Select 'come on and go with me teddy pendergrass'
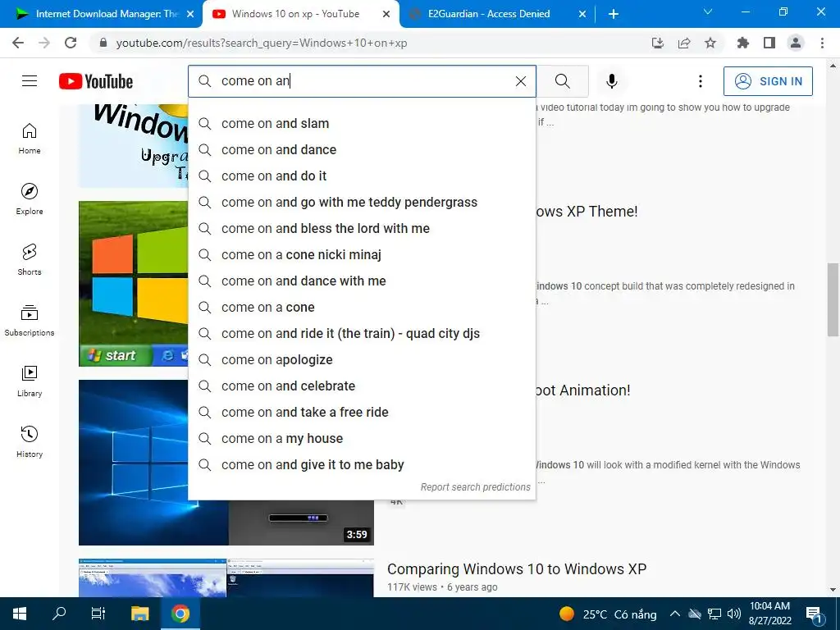Viewport: 840px width, 630px height. [362, 202]
